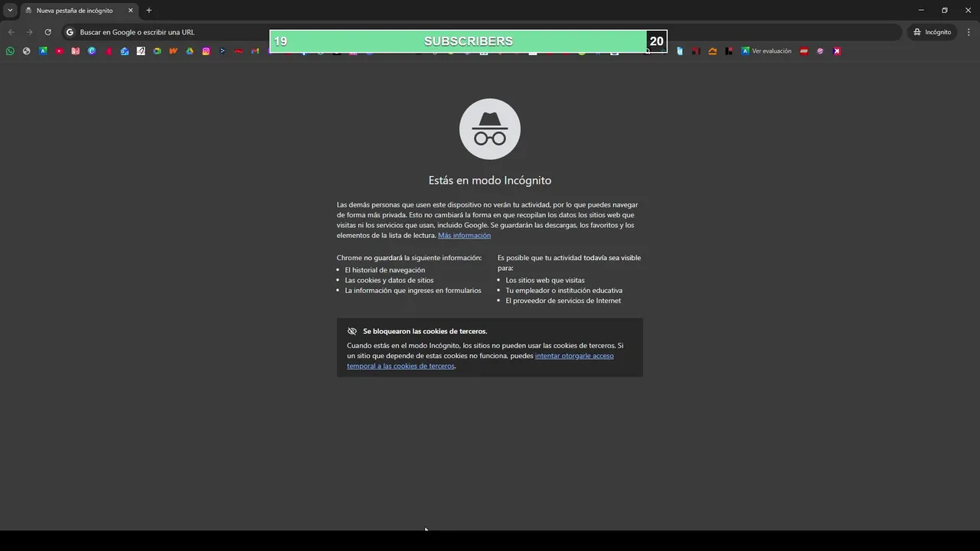Open the Wattpad bookmark icon
Image resolution: width=980 pixels, height=551 pixels.
point(173,51)
